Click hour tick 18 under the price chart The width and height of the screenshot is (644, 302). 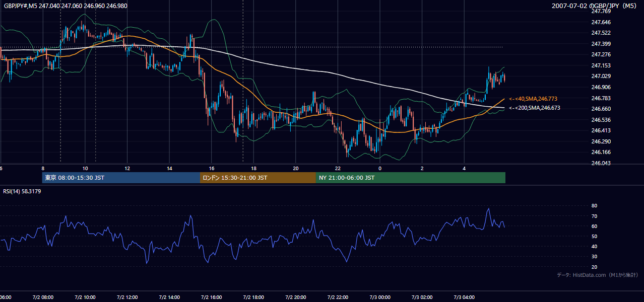pyautogui.click(x=253, y=169)
